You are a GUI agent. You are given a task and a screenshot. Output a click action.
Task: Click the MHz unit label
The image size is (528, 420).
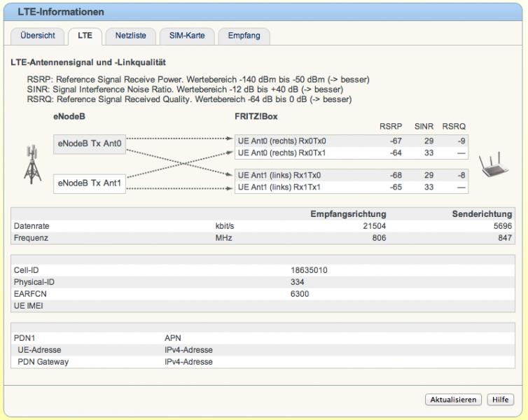223,238
